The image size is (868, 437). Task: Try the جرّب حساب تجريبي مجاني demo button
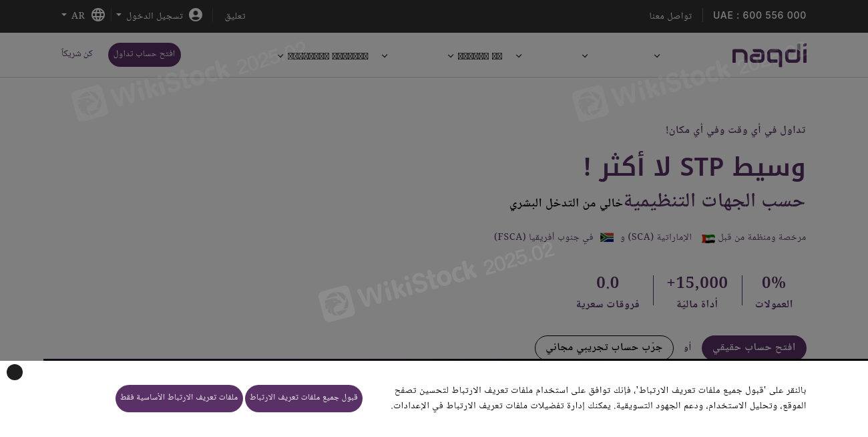click(604, 347)
